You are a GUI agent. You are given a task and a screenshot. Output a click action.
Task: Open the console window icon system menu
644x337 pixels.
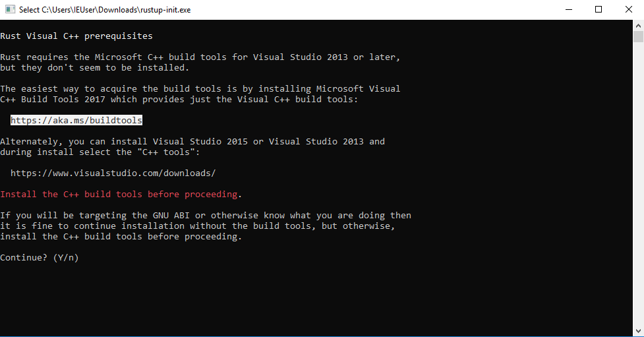tap(10, 9)
